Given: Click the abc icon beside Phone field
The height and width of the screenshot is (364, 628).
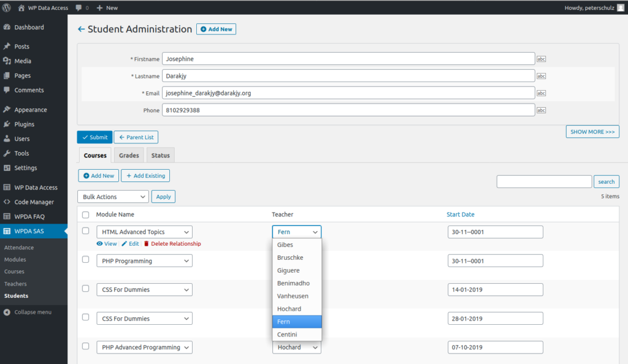Looking at the screenshot, I should [541, 110].
